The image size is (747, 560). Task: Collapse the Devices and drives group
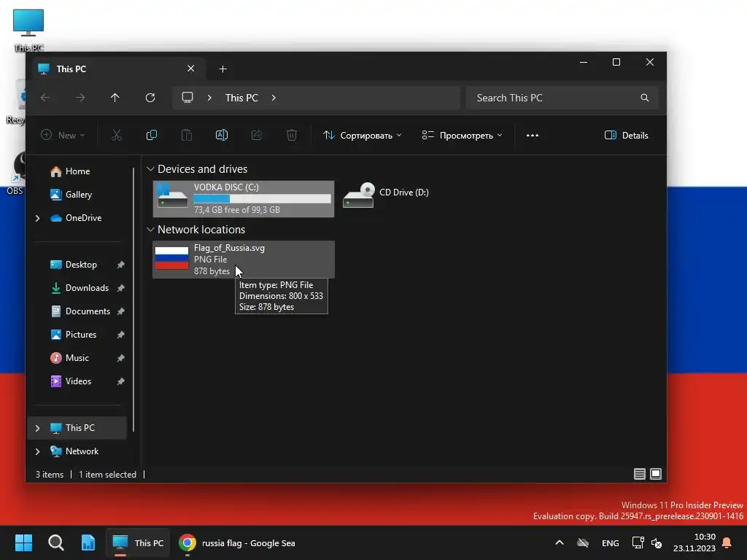click(150, 169)
